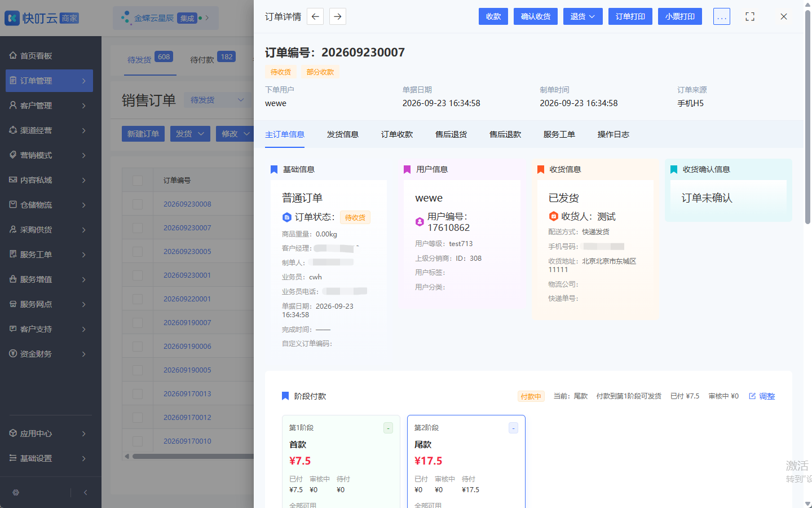812x508 pixels.
Task: Click the order table horizontal scrollbar
Action: coord(193,456)
